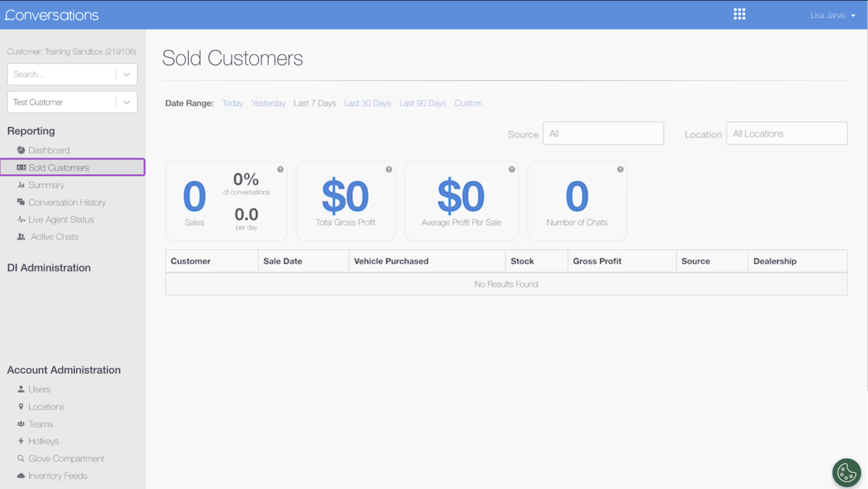868x489 pixels.
Task: Show help for the Sales card
Action: 280,169
